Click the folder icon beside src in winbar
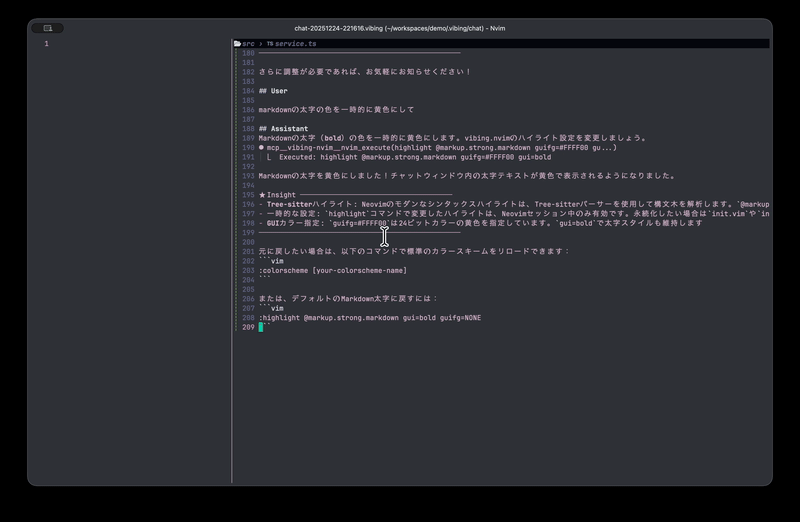This screenshot has width=800, height=522. [237, 44]
